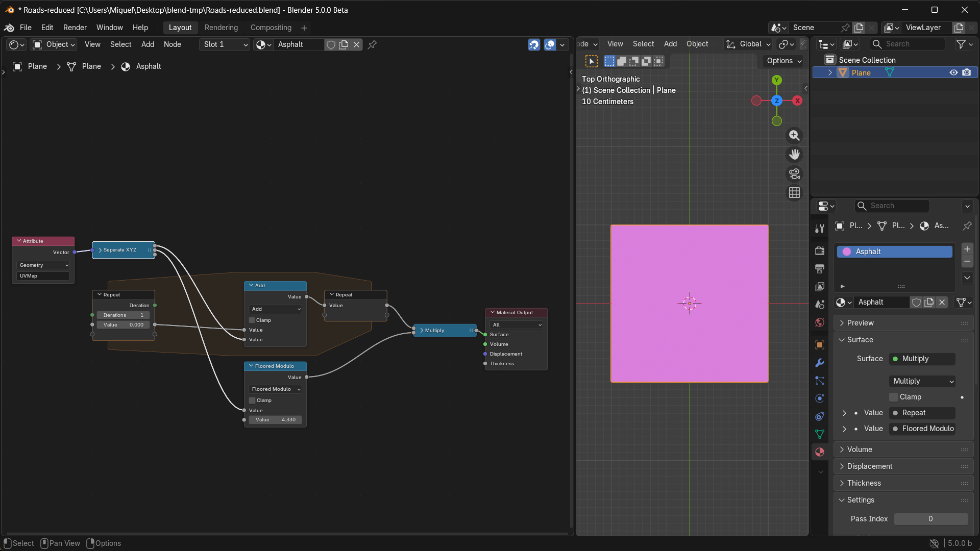Open the Object properties tab
Image resolution: width=980 pixels, height=551 pixels.
point(820,345)
